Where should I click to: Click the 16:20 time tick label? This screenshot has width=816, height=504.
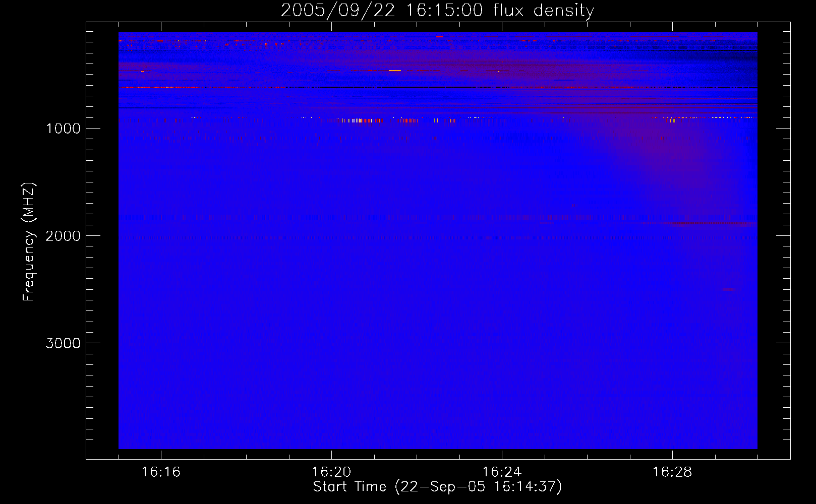[331, 472]
